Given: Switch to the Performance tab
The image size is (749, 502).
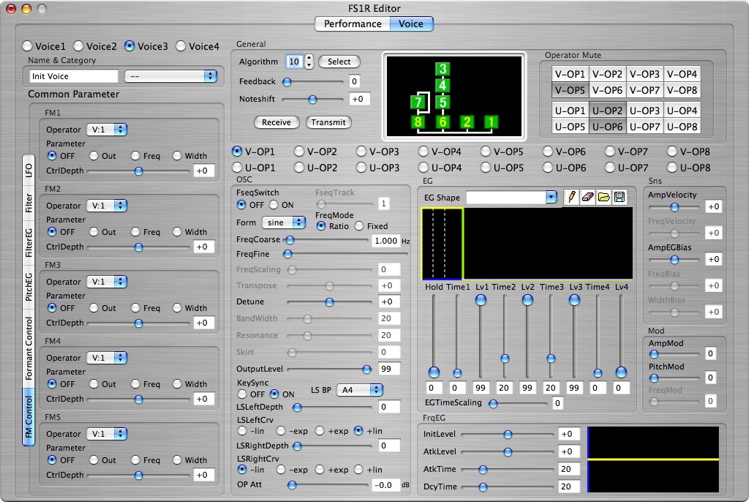Looking at the screenshot, I should [353, 24].
